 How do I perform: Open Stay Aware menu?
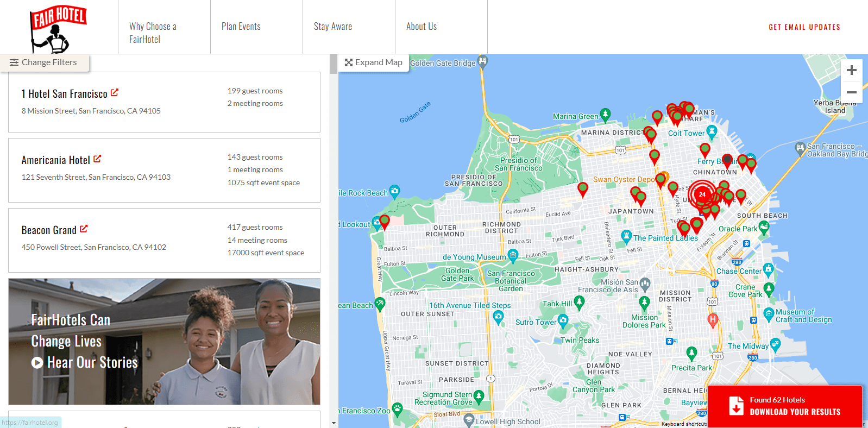click(x=349, y=27)
